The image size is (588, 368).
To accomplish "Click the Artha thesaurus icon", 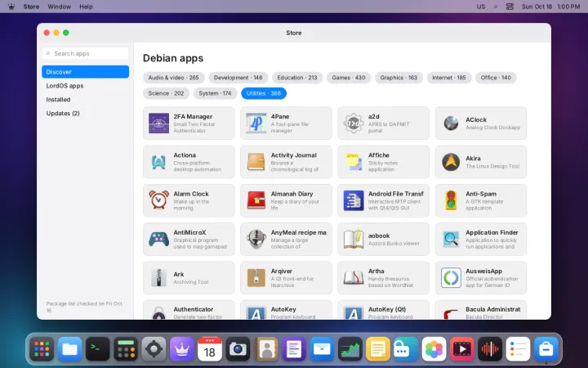I will click(x=354, y=278).
